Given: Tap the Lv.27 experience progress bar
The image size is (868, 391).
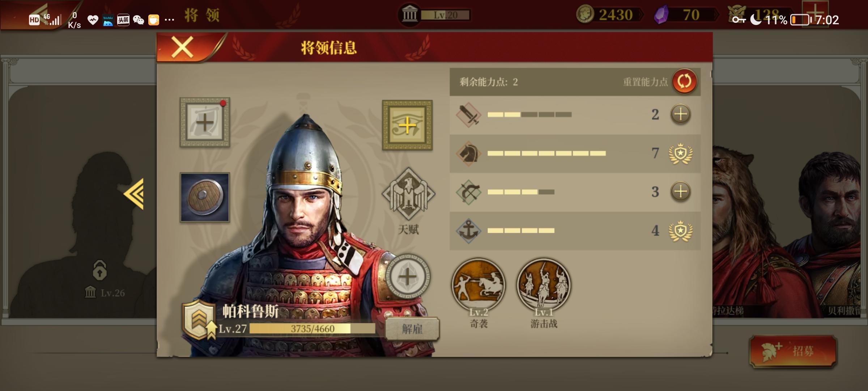Looking at the screenshot, I should (x=312, y=329).
